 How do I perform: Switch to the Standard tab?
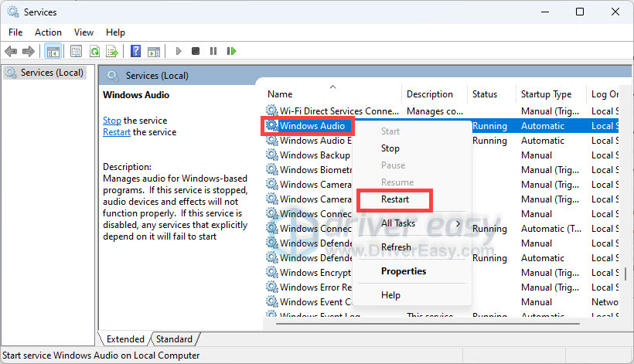pyautogui.click(x=175, y=339)
